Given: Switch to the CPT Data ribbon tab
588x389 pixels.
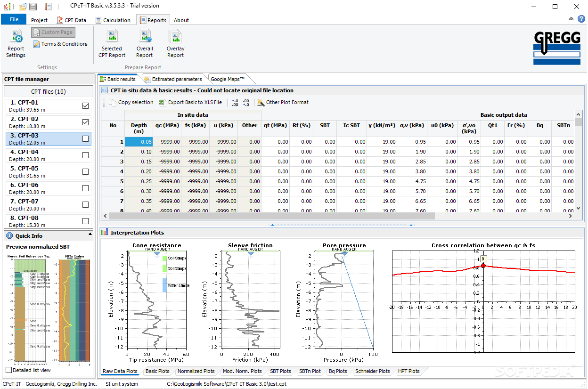Looking at the screenshot, I should tap(72, 20).
